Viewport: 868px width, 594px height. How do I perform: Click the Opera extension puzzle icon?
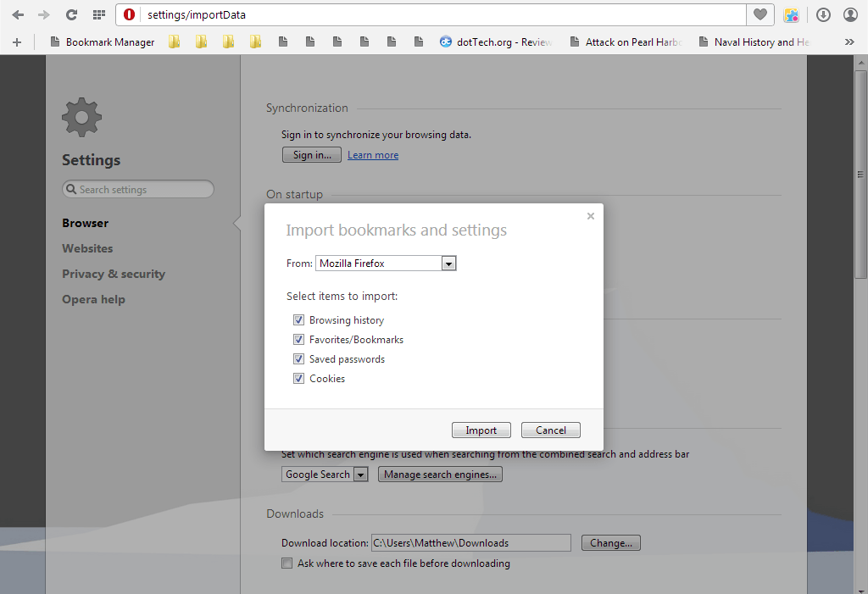[792, 14]
